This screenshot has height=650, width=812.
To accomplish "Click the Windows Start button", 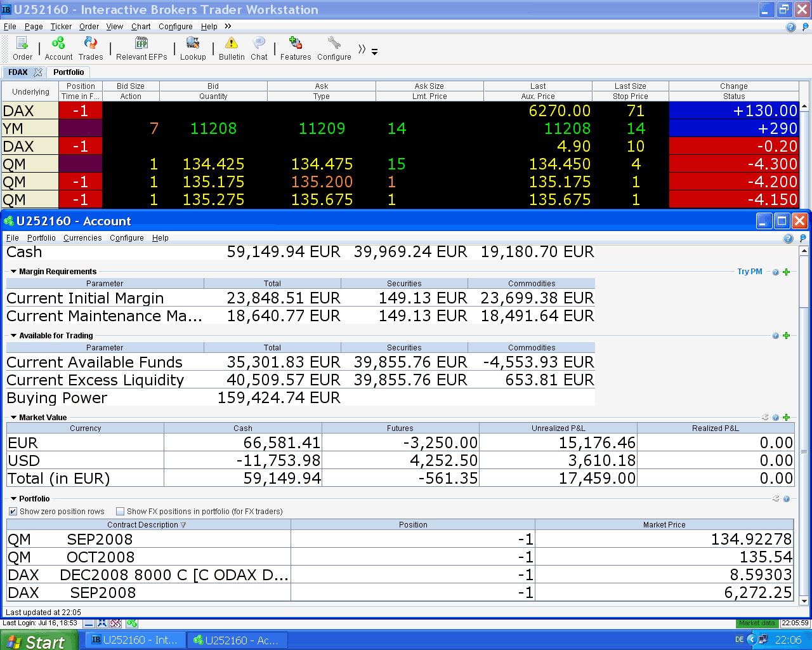I will (x=38, y=641).
